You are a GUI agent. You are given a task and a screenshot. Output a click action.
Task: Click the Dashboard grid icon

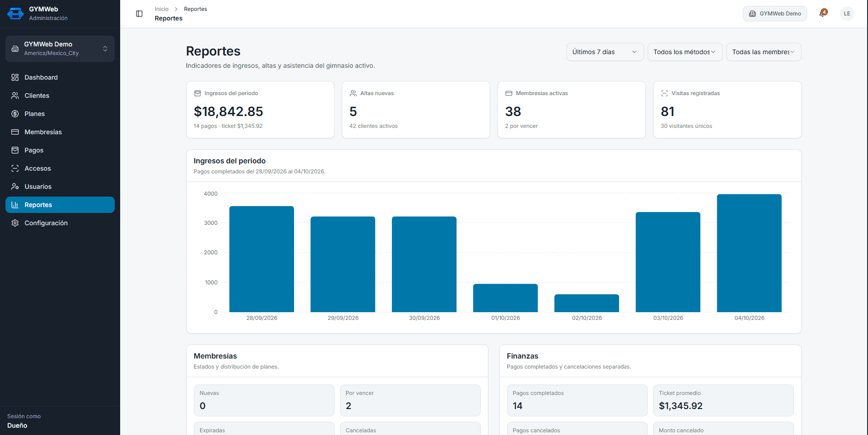(15, 77)
